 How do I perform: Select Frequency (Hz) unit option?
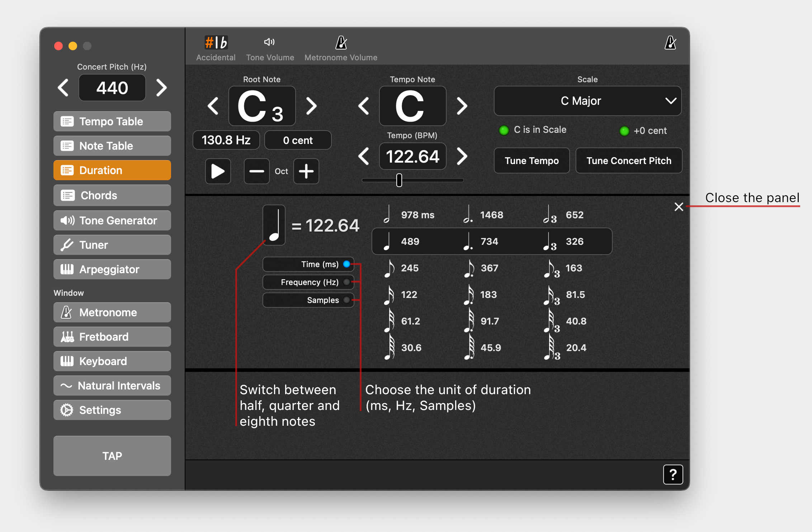coord(308,282)
